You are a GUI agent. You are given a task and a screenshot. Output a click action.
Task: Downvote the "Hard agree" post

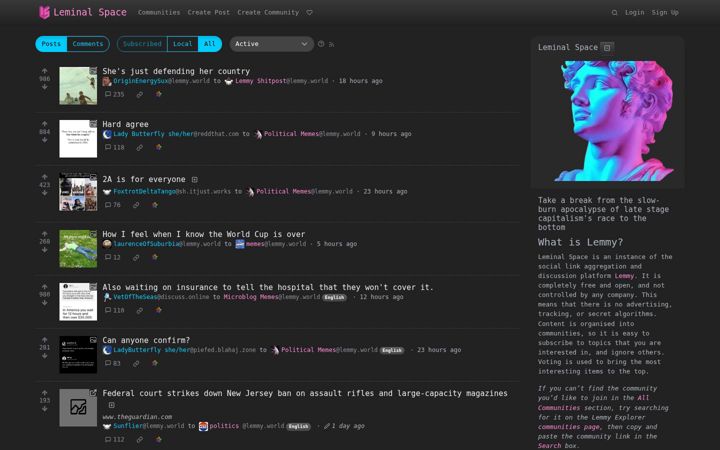(45, 140)
